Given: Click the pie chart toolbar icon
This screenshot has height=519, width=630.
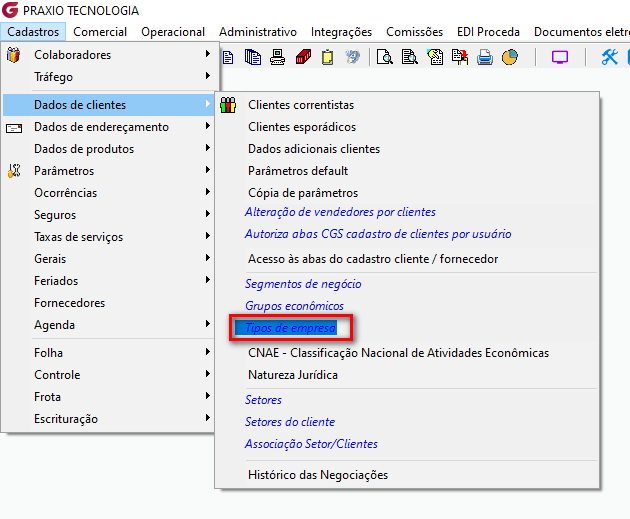Looking at the screenshot, I should click(510, 57).
